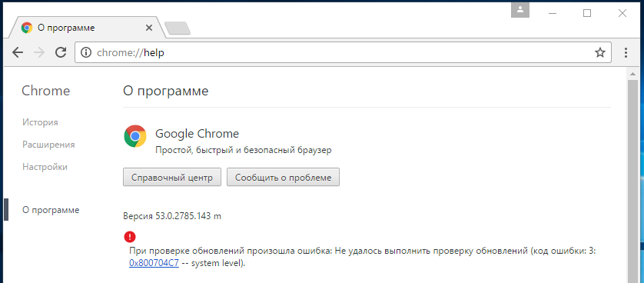Click the page vertical scrollbar
This screenshot has height=283, width=644.
(635, 177)
